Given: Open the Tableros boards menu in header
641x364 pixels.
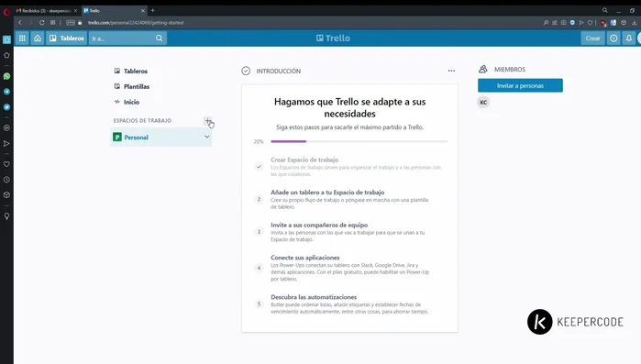Looking at the screenshot, I should pyautogui.click(x=66, y=38).
